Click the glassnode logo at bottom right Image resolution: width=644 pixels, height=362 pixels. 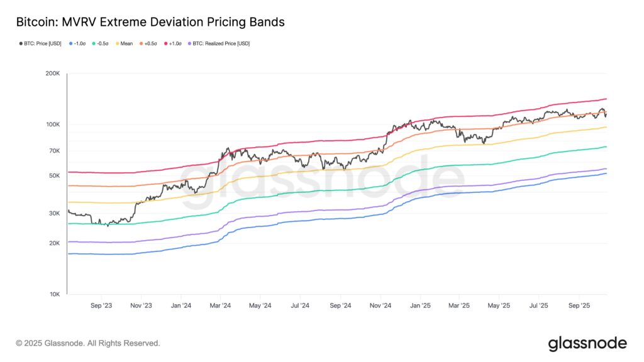(x=587, y=343)
